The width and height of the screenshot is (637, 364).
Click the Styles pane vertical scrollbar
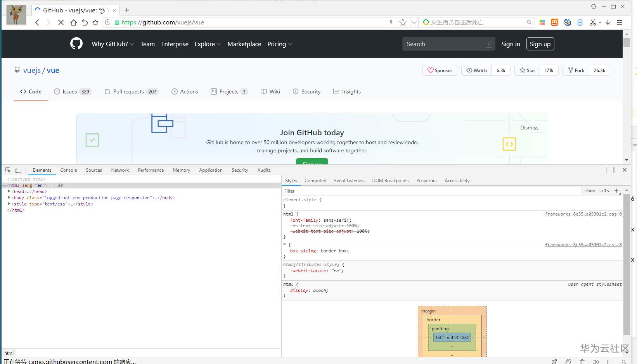coord(627,264)
